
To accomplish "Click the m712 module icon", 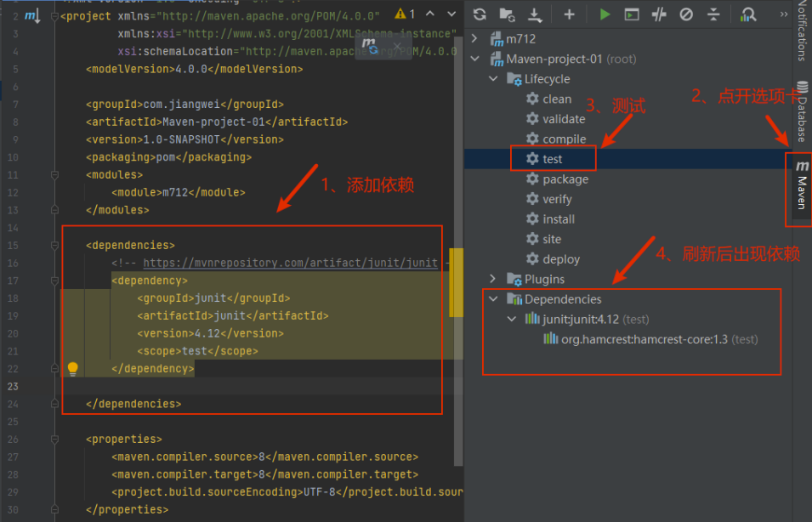I will [497, 39].
